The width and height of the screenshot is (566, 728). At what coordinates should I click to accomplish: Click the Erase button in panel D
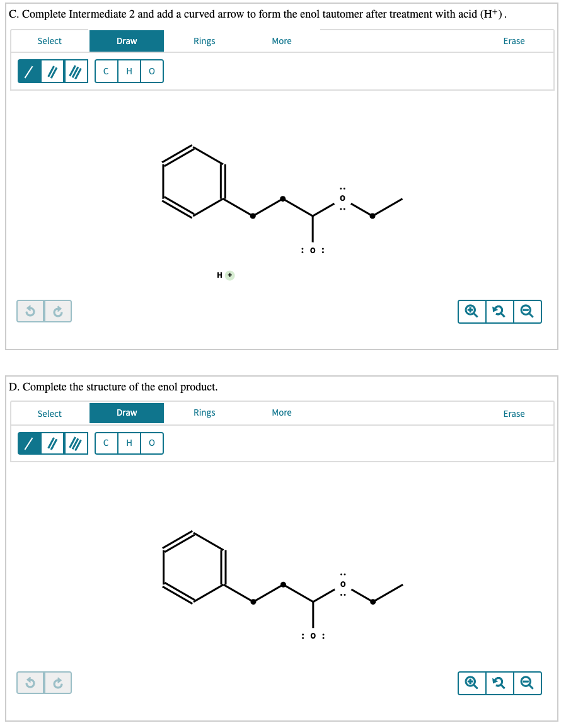click(x=514, y=413)
